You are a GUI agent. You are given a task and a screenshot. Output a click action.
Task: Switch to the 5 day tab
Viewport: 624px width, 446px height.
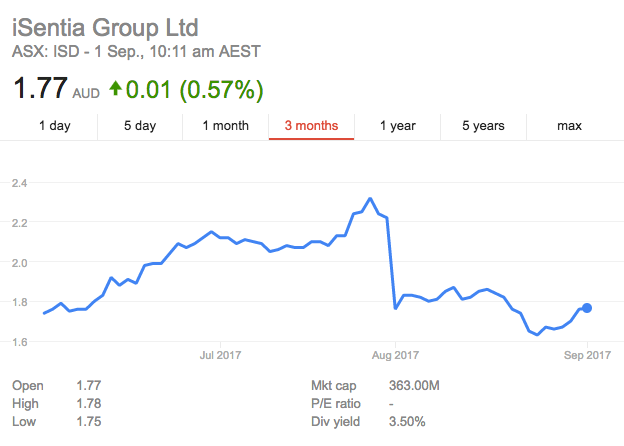pos(140,126)
